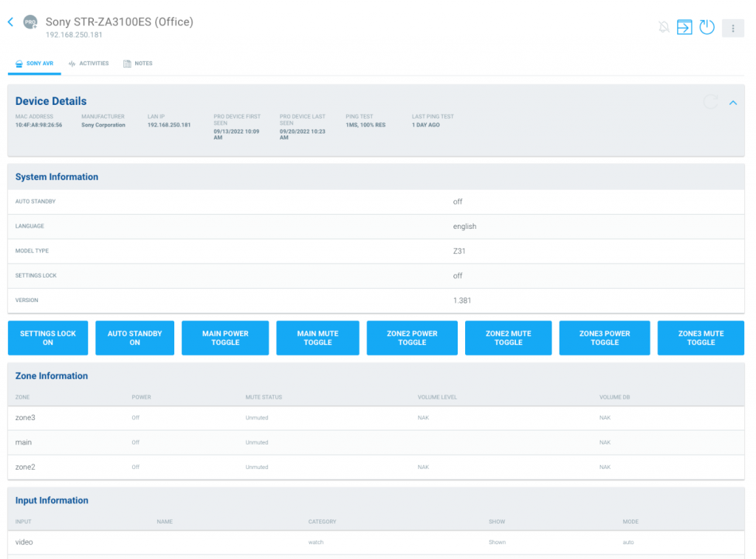Click the PRO device avatar icon
Image resolution: width=756 pixels, height=559 pixels.
[x=30, y=22]
